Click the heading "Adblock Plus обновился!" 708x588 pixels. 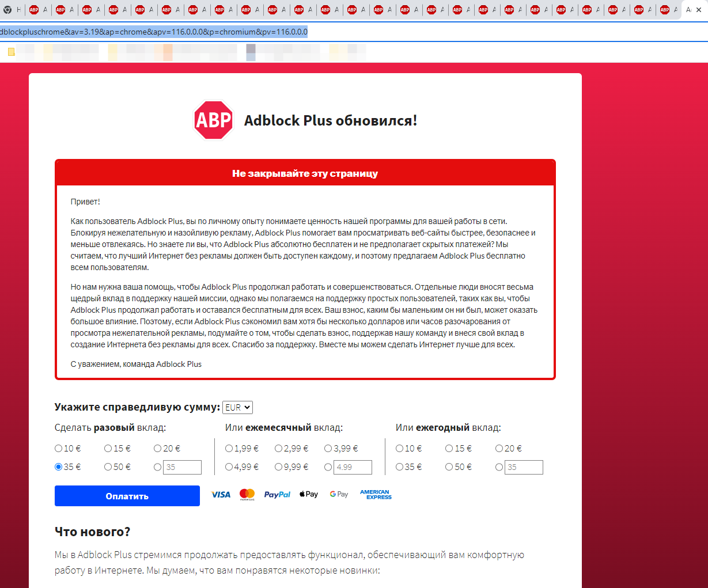click(x=331, y=120)
